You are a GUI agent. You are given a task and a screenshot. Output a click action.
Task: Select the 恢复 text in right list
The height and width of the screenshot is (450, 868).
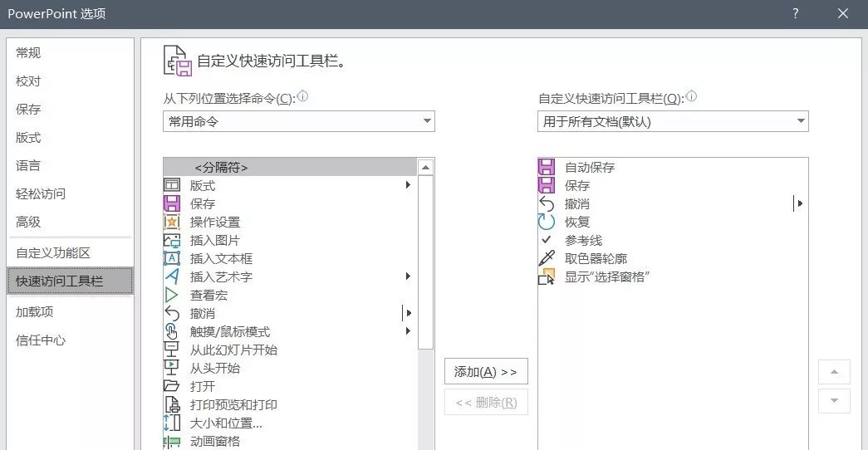[576, 222]
